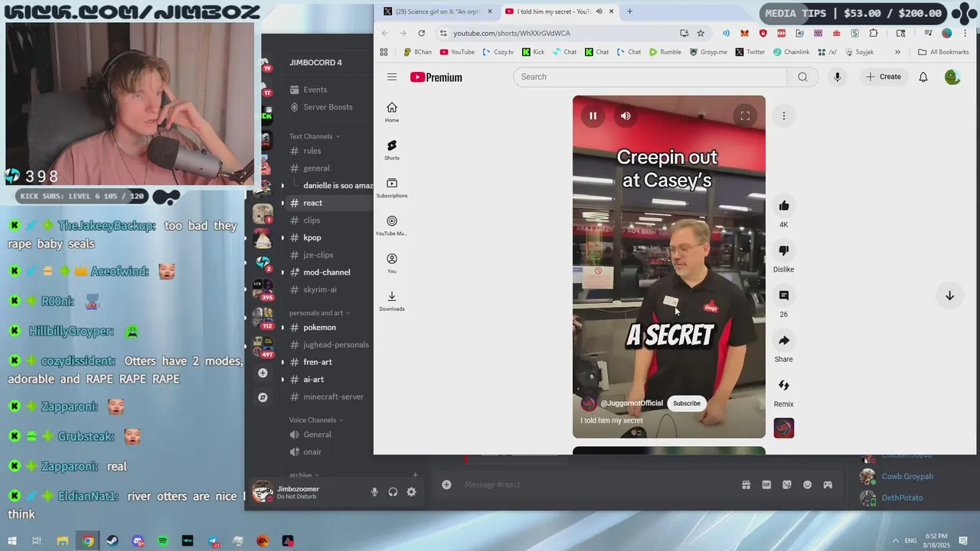Image resolution: width=980 pixels, height=551 pixels.
Task: Toggle Discord deafen headphones
Action: (393, 492)
